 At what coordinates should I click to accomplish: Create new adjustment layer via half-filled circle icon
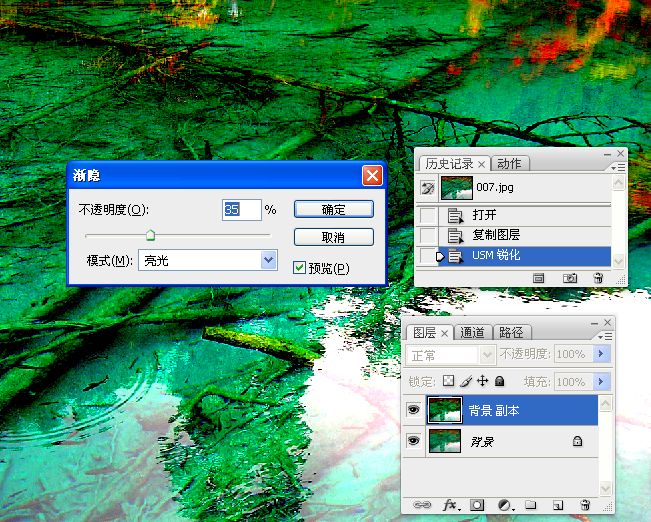(x=505, y=505)
